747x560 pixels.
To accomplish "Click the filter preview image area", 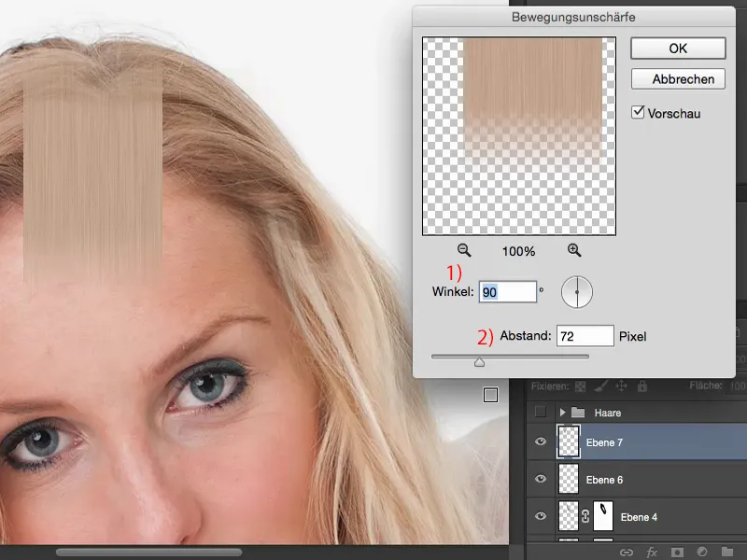I will [x=519, y=136].
